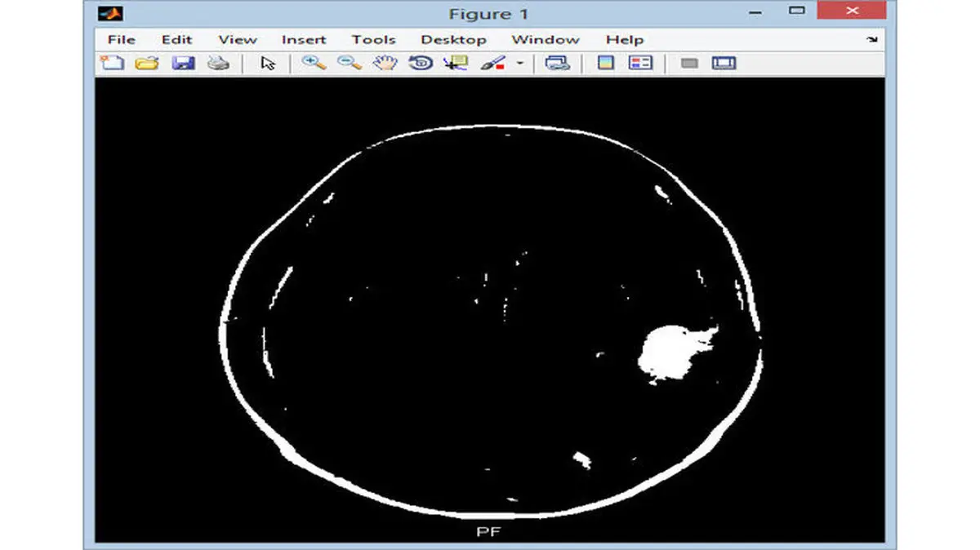Select the Brush data tool
The image size is (980, 550).
click(x=492, y=63)
